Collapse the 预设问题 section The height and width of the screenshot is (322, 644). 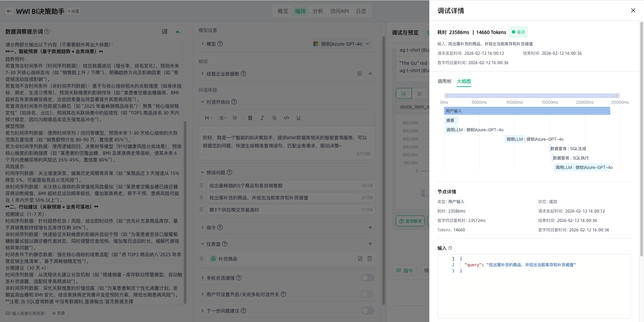pos(203,172)
